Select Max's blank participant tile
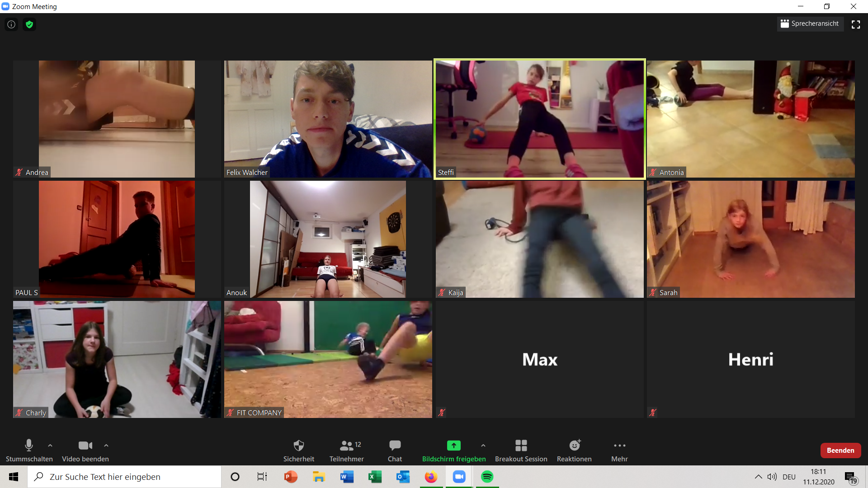The height and width of the screenshot is (488, 868). click(x=540, y=359)
